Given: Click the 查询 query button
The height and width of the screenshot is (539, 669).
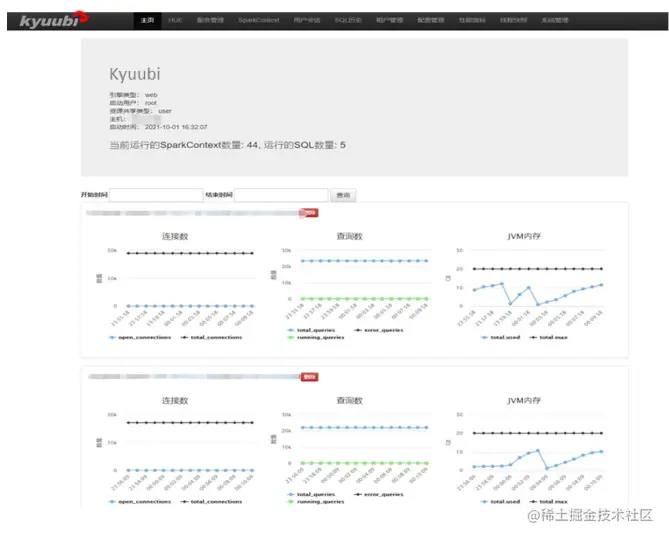Looking at the screenshot, I should click(x=343, y=195).
